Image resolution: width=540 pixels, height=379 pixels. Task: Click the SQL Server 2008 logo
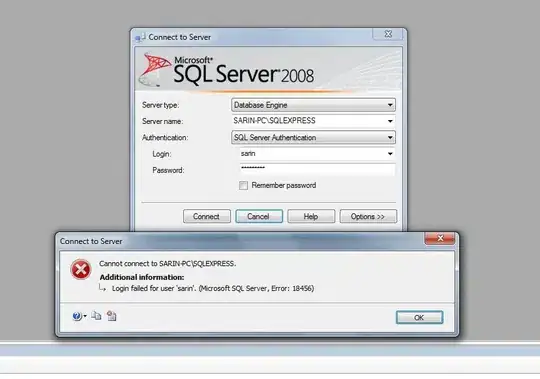[227, 70]
